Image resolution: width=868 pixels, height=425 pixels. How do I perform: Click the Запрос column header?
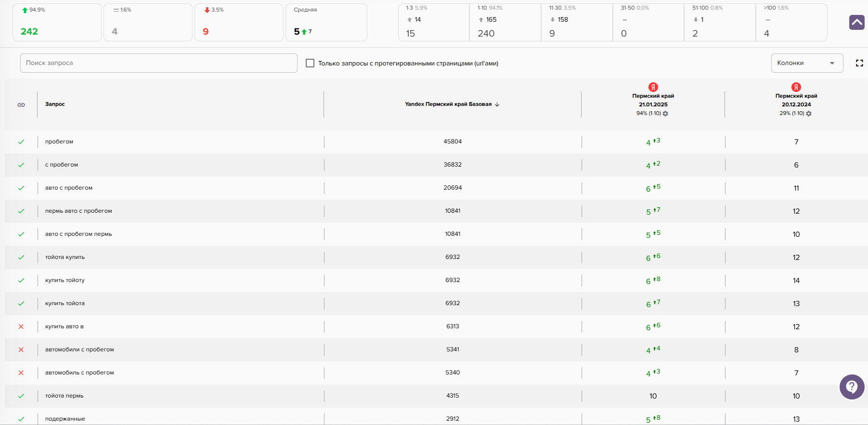[55, 104]
